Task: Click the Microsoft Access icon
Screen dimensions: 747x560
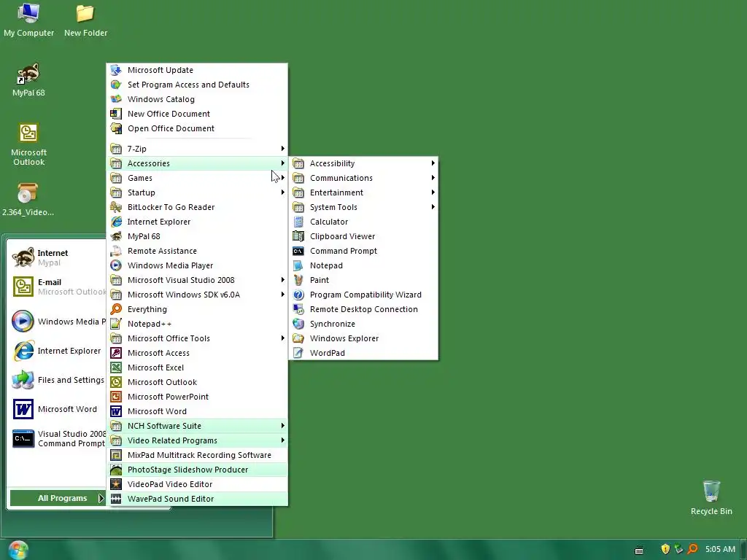Action: (x=116, y=353)
